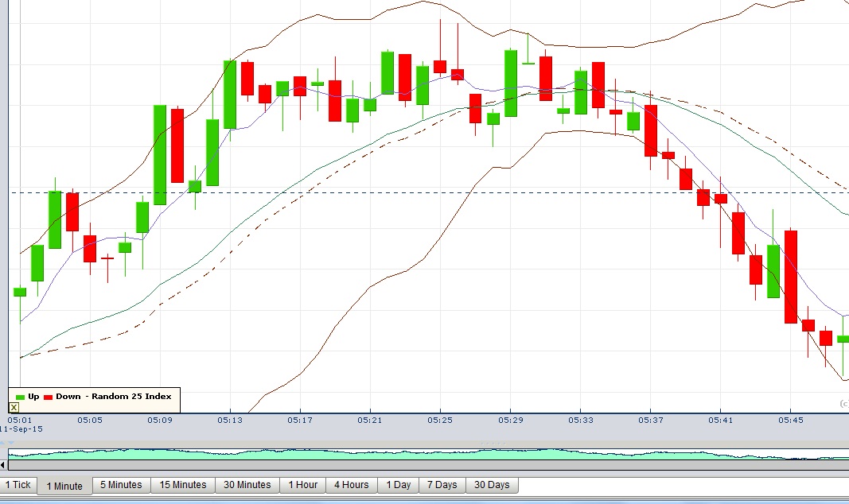Select the 4 Hours interval tab
The image size is (849, 504).
click(352, 485)
